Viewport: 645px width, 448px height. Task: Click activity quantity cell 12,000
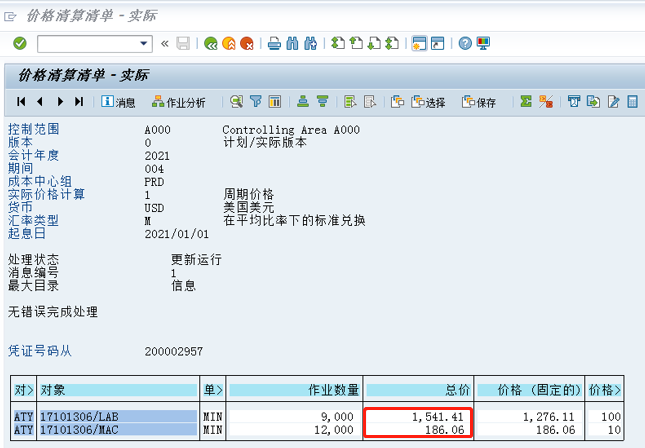tap(334, 430)
